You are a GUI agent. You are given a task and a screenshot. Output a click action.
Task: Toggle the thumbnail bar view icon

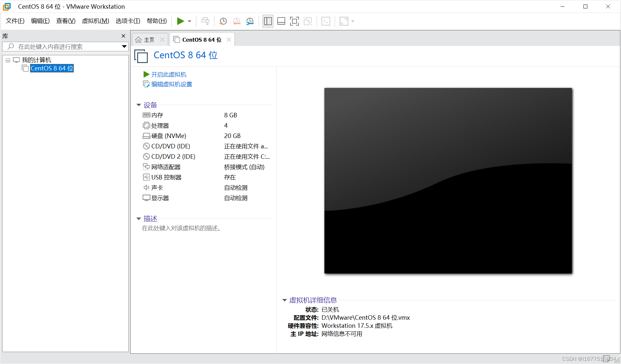point(281,21)
